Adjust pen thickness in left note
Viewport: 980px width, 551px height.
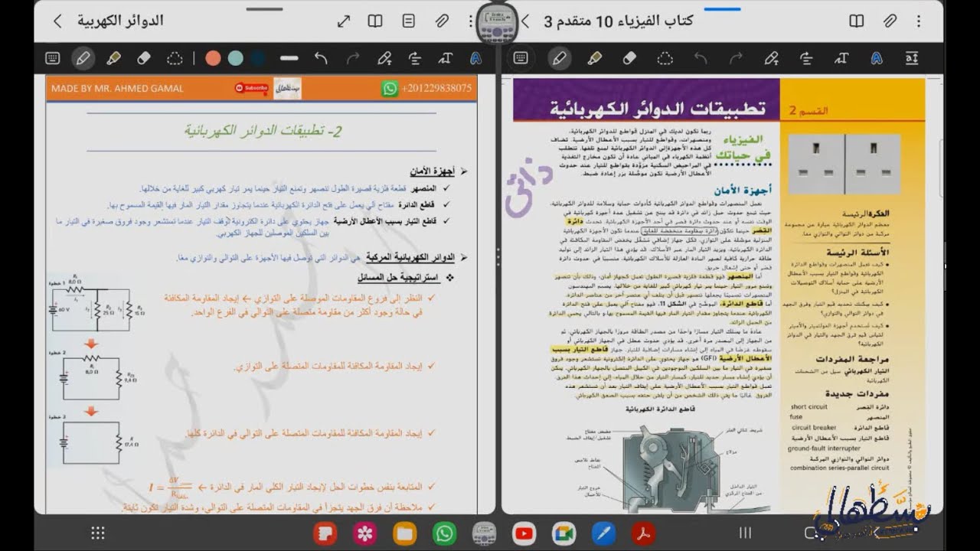pyautogui.click(x=289, y=58)
